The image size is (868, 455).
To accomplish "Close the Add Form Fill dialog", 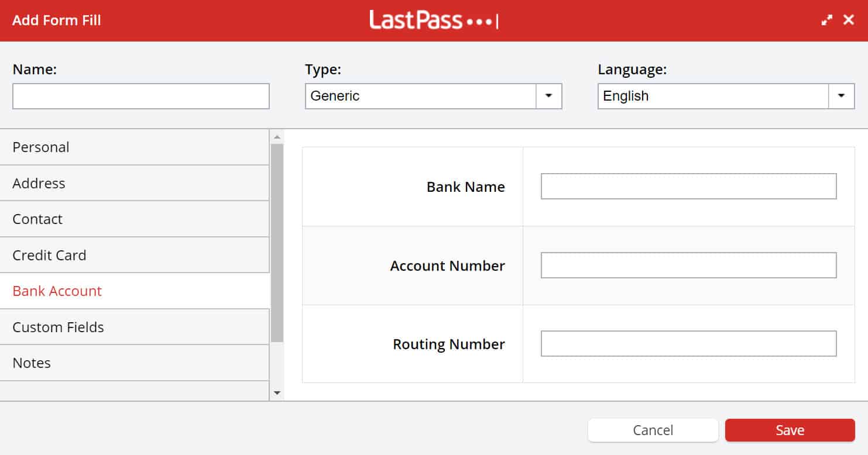I will tap(848, 20).
